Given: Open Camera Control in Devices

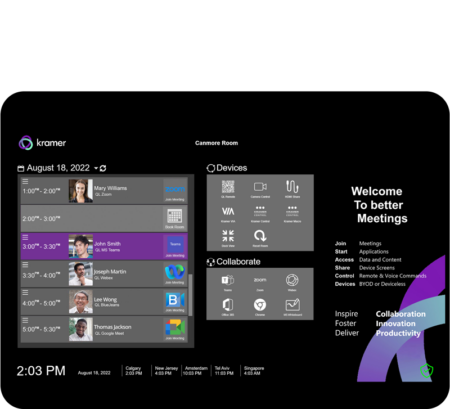Looking at the screenshot, I should pyautogui.click(x=260, y=187).
